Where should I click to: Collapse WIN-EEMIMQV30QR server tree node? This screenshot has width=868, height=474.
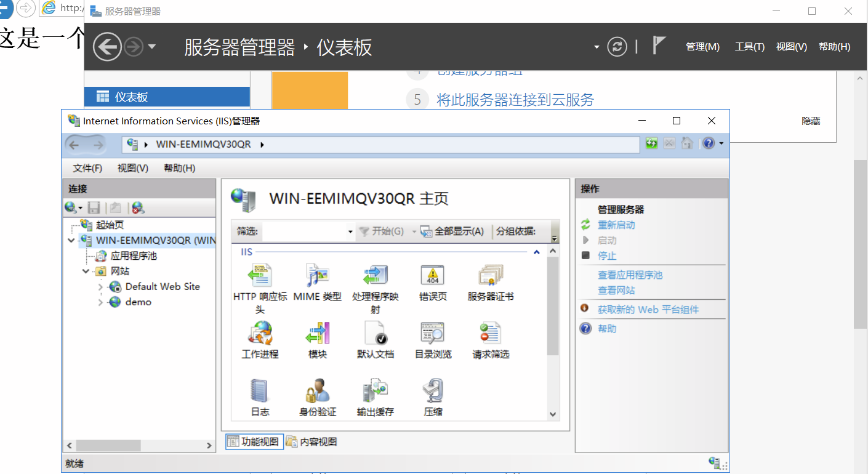click(x=72, y=241)
